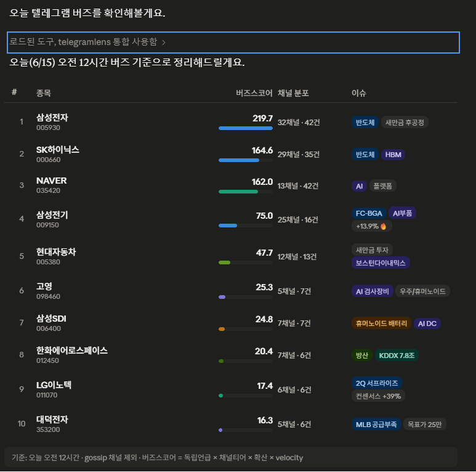Click the 32채널 · 42건 cell
Screen dimensions: 476x472
tap(299, 123)
